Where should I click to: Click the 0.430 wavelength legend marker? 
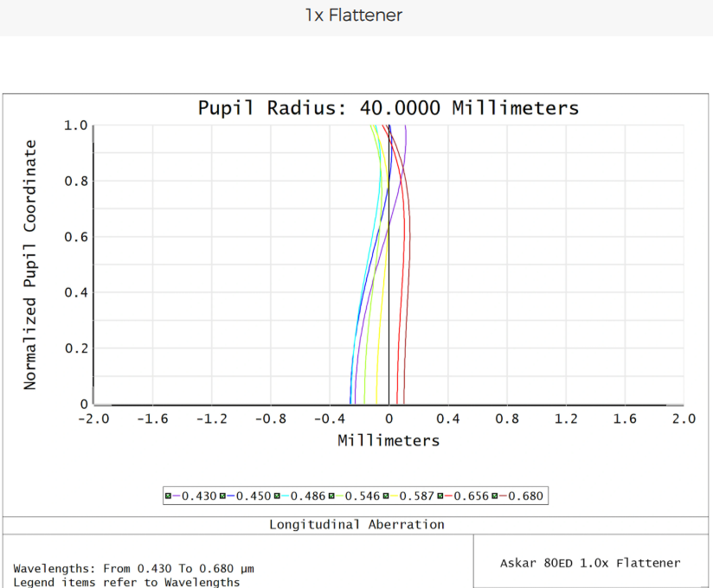pyautogui.click(x=169, y=495)
